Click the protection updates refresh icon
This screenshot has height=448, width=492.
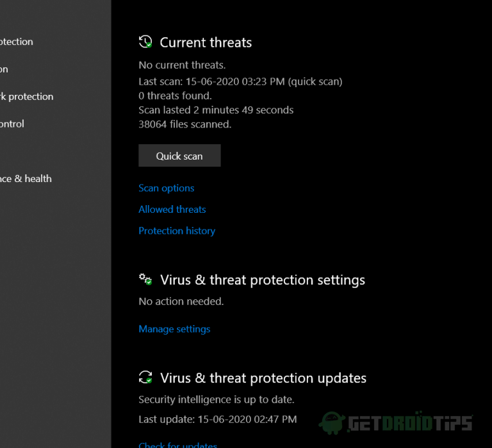(145, 377)
